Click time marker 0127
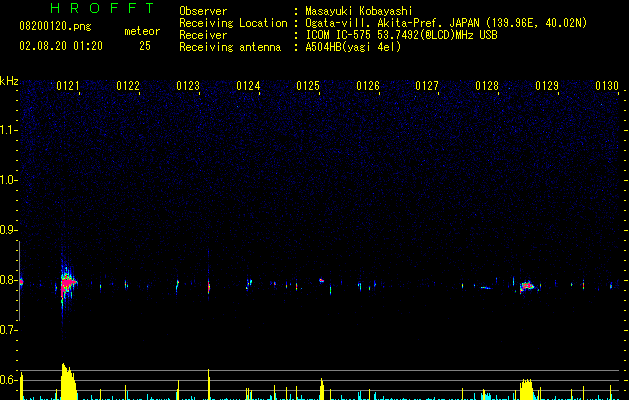 [427, 86]
